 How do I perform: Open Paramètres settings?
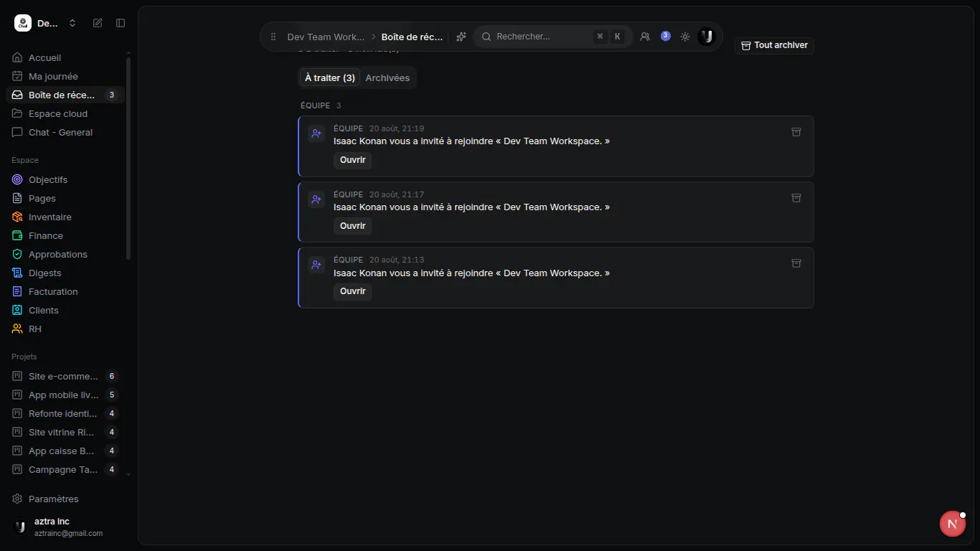[65, 499]
